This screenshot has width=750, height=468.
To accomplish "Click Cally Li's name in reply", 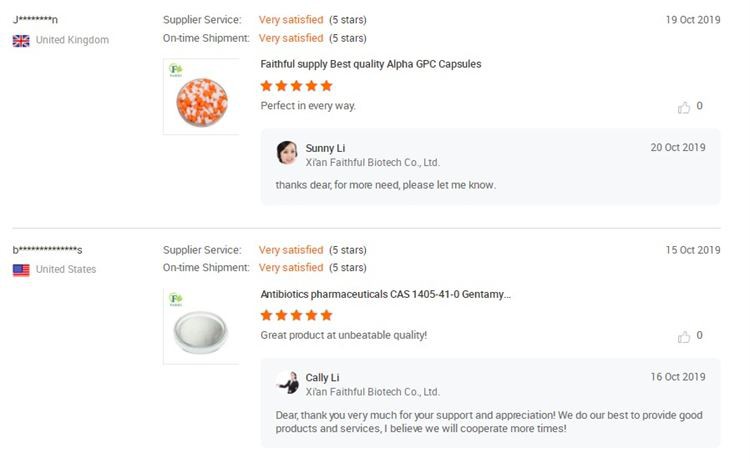I will pos(322,378).
